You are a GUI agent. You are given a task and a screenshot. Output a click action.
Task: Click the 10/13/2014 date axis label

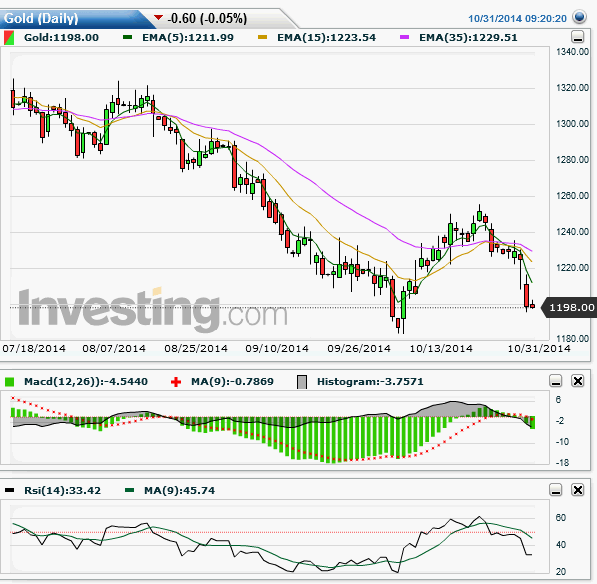pyautogui.click(x=441, y=348)
